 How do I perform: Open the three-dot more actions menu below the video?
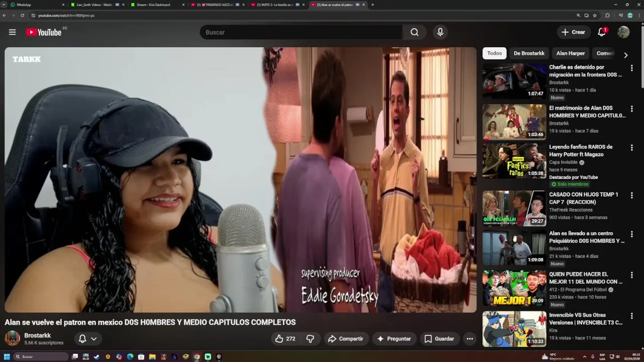(x=469, y=339)
